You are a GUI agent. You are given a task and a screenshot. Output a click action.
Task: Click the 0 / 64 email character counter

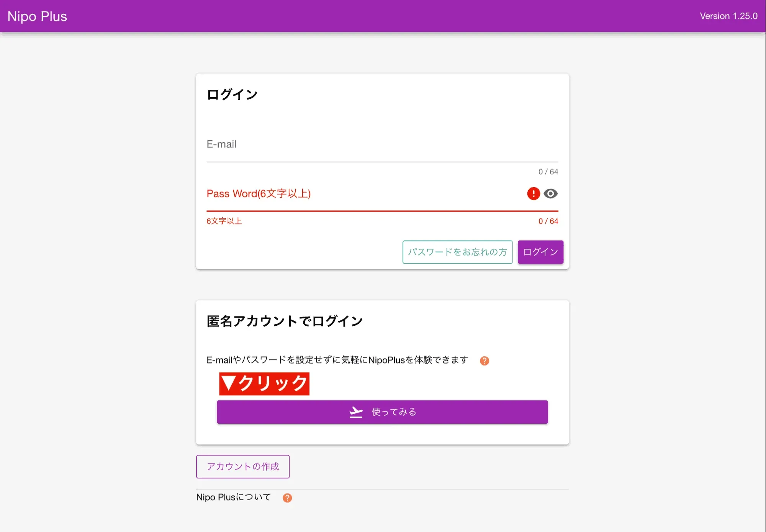(548, 171)
